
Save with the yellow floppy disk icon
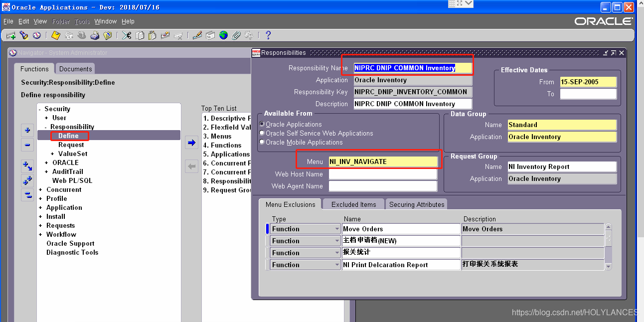(x=56, y=35)
